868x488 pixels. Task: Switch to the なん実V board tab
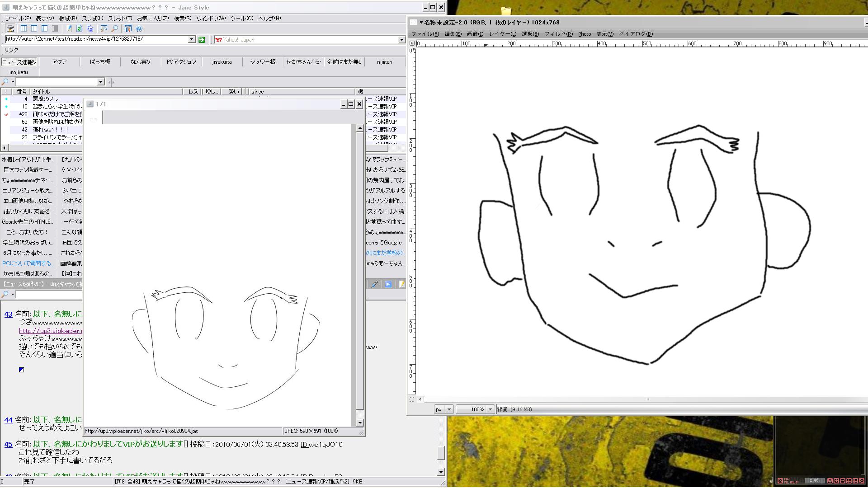(140, 62)
